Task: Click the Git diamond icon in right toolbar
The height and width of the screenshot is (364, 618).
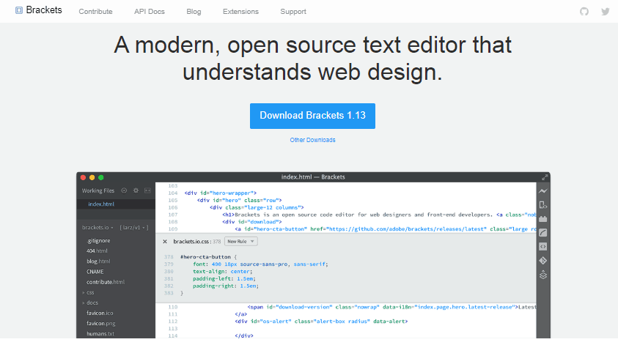Action: pos(543,261)
